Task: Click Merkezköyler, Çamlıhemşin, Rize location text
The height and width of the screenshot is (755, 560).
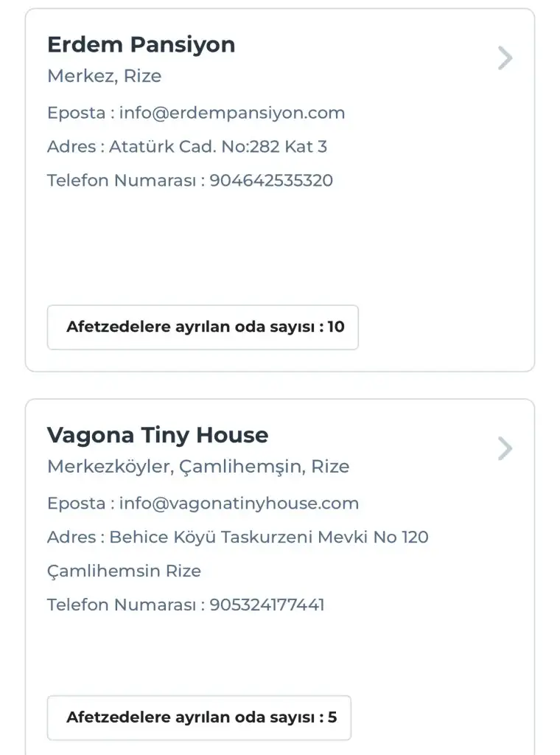Action: click(x=198, y=467)
